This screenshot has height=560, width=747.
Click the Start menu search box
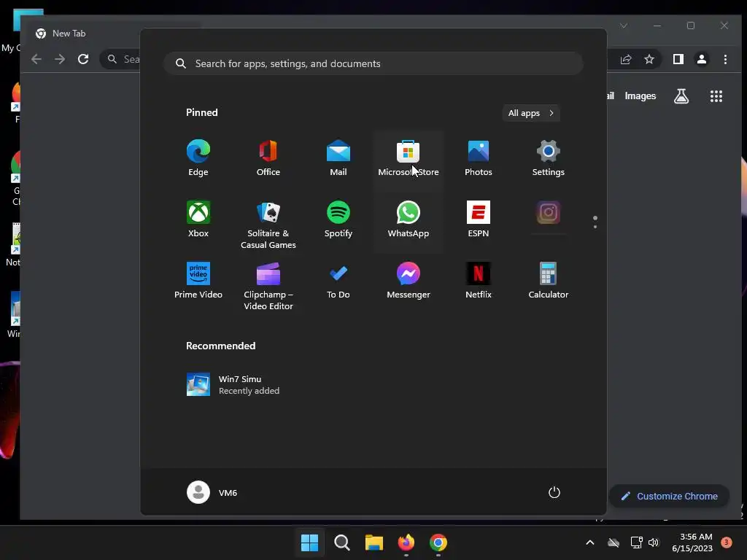point(373,63)
